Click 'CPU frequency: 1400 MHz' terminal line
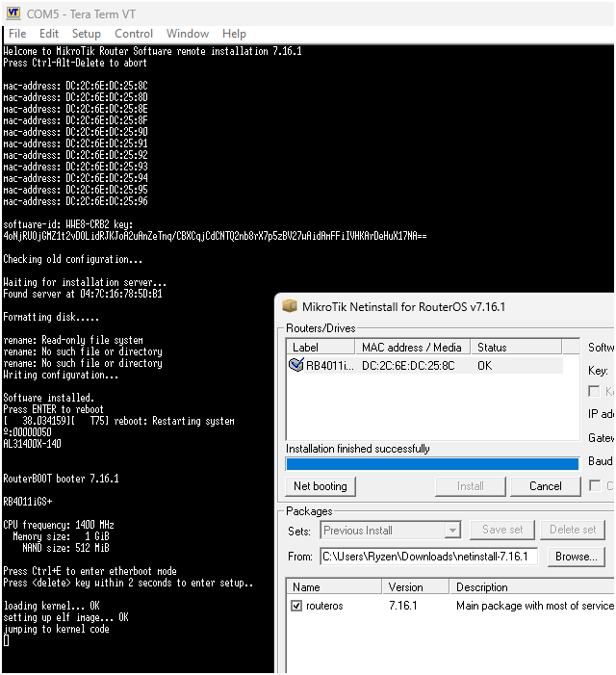This screenshot has height=675, width=616. tap(59, 525)
